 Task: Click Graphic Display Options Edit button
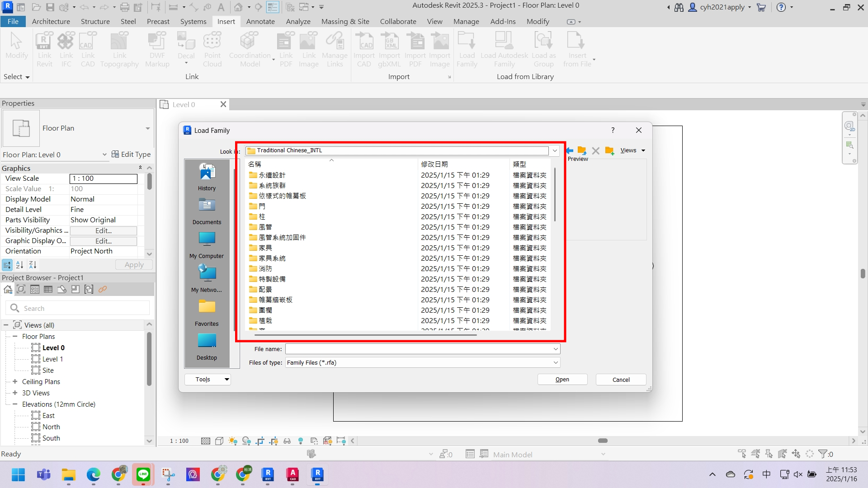point(104,241)
